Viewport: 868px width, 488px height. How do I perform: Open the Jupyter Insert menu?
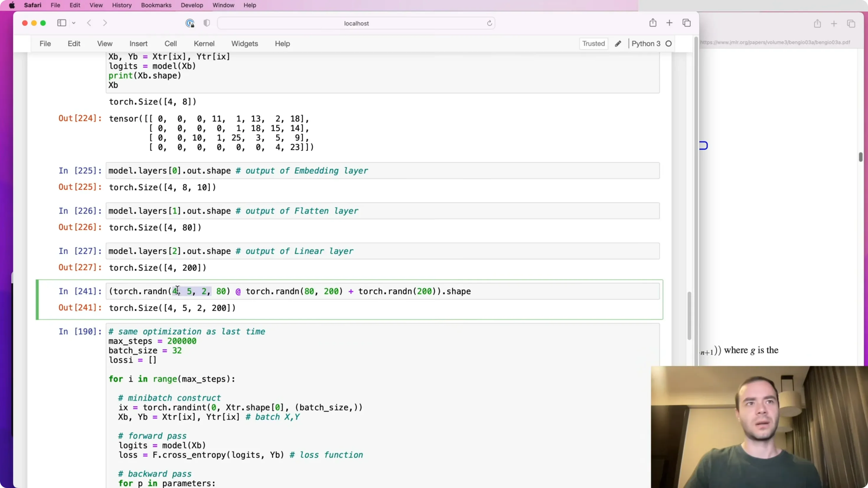pos(138,43)
